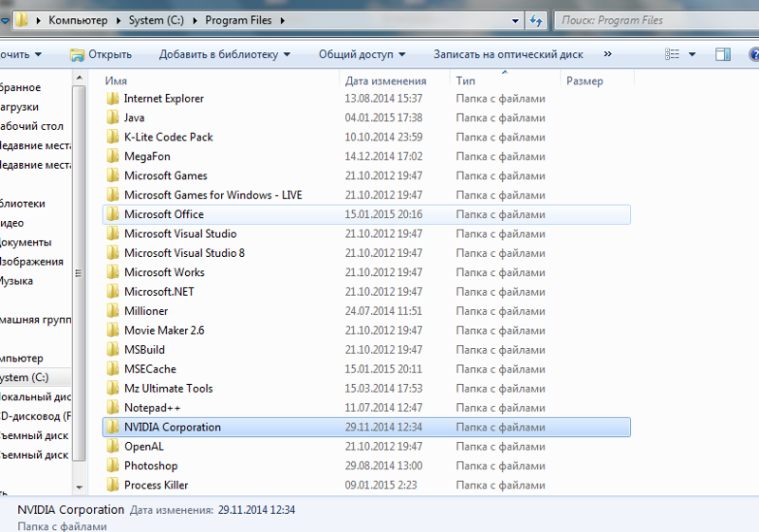Click the date 04.01.2015 17:38
This screenshot has width=759, height=532.
[383, 118]
